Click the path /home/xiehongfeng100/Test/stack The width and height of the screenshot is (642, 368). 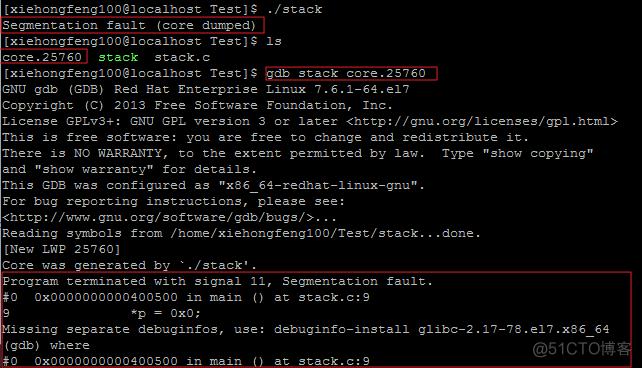[294, 233]
